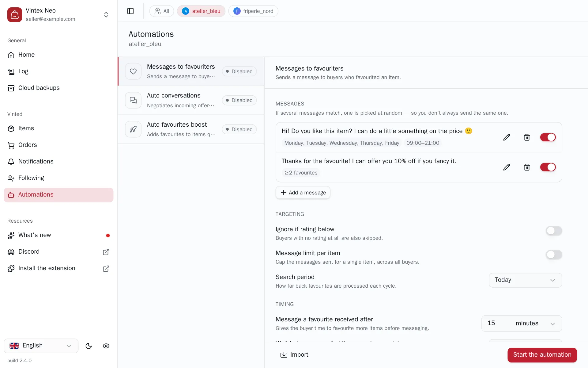The height and width of the screenshot is (368, 588).
Task: Click the 'Monday, Tuesday, Wednesday, Thursday, Friday' tag
Action: (x=341, y=143)
